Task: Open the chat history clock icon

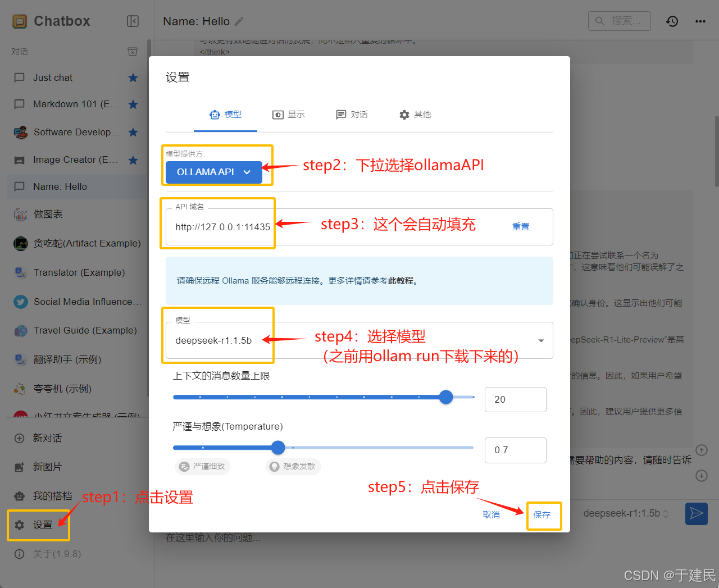Action: click(672, 21)
